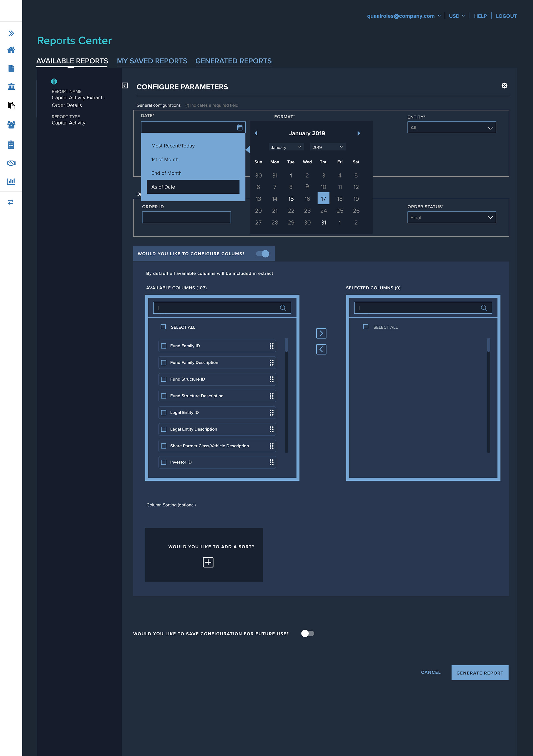Image resolution: width=533 pixels, height=756 pixels.
Task: Open the January month dropdown in calendar
Action: (x=286, y=147)
